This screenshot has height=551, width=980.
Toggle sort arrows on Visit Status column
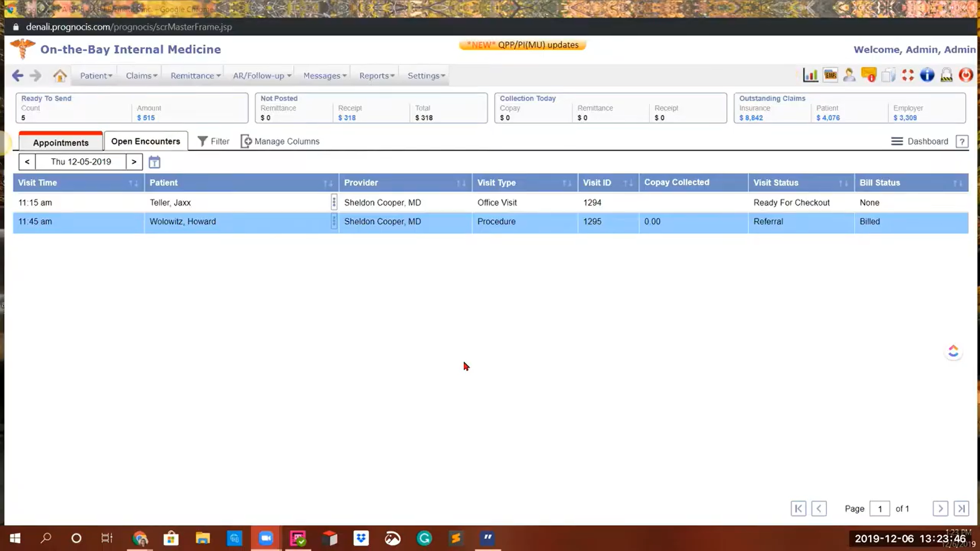pos(843,183)
